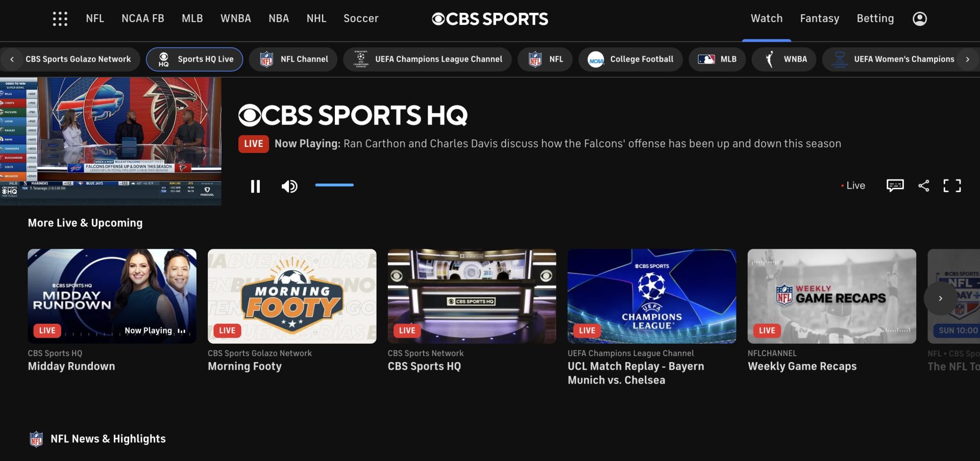Switch to the Fantasy tab
This screenshot has height=461, width=980.
[819, 18]
